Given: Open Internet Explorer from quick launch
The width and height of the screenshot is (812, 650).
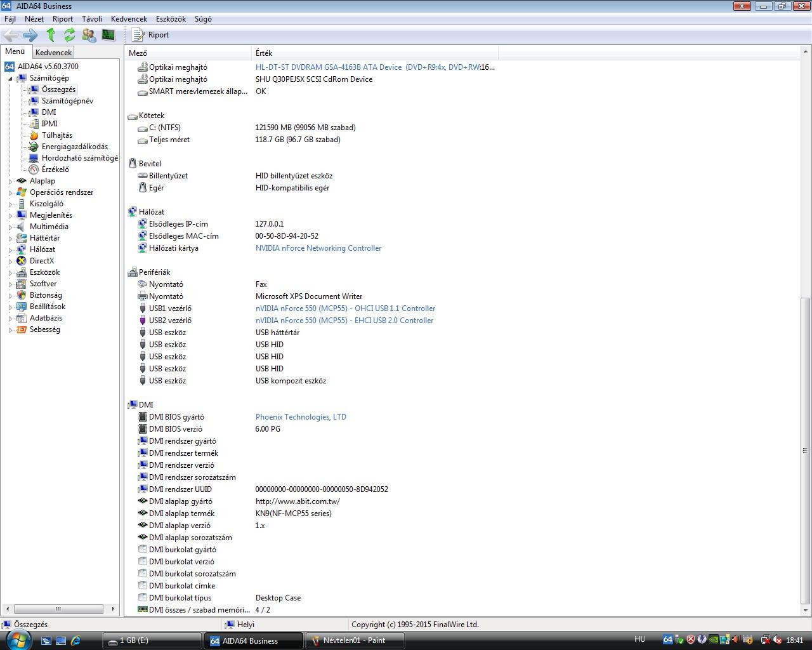Looking at the screenshot, I should coord(75,640).
